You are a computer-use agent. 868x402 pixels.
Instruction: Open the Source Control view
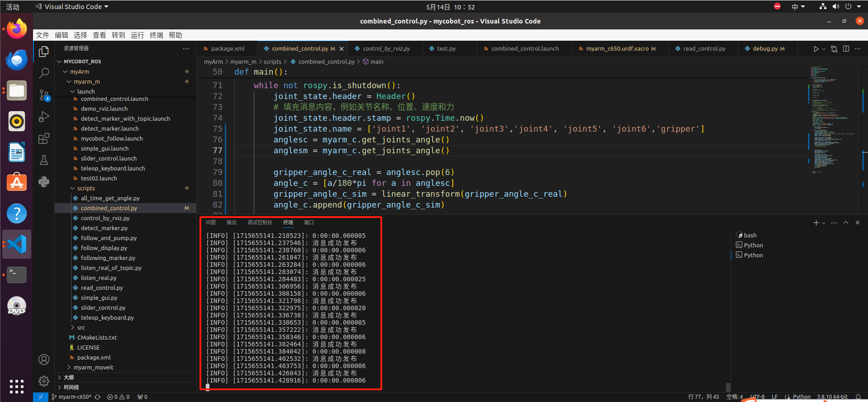click(44, 95)
